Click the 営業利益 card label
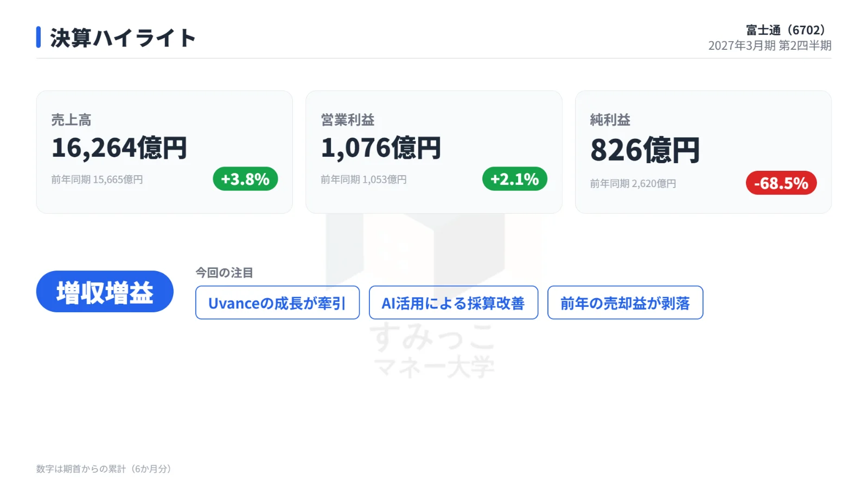 click(x=347, y=120)
